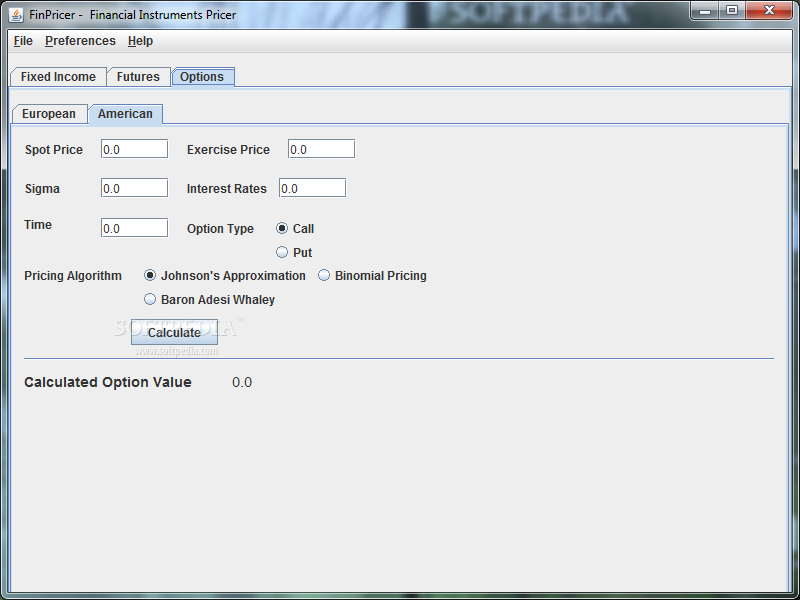Close the FinPricer window

click(x=769, y=11)
